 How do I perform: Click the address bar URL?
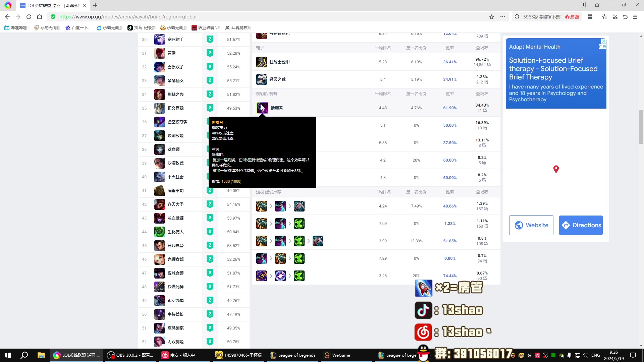tap(128, 17)
